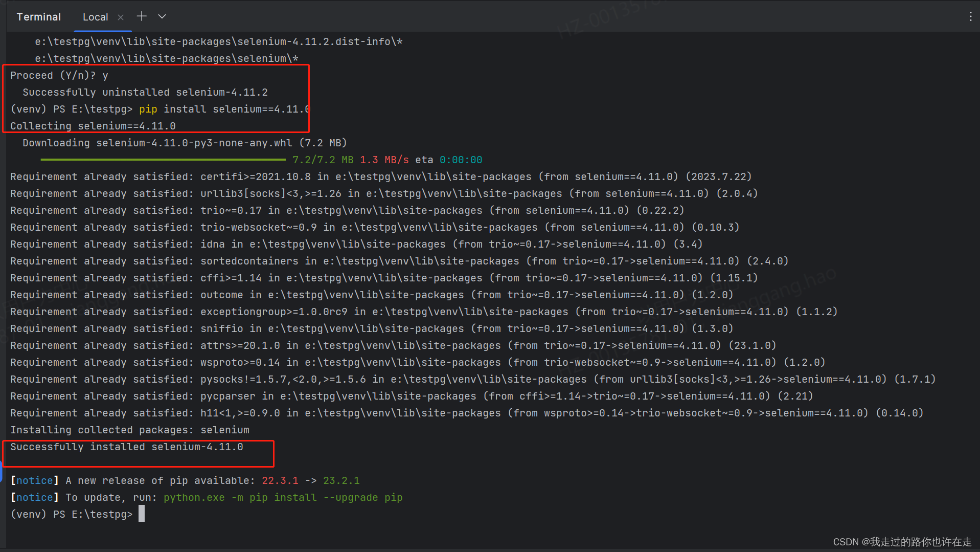Click the 'python.exe -m pip install --upgrade pip' text
The width and height of the screenshot is (980, 552).
pos(283,497)
